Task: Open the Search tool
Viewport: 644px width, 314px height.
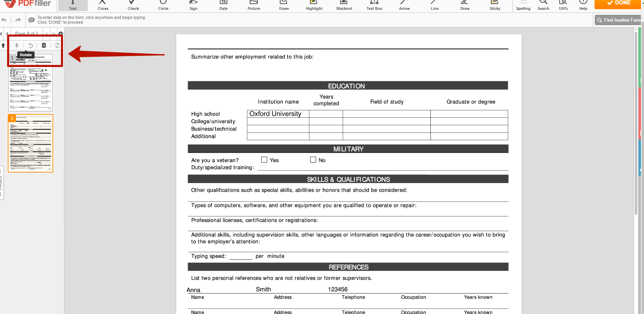Action: 543,5
